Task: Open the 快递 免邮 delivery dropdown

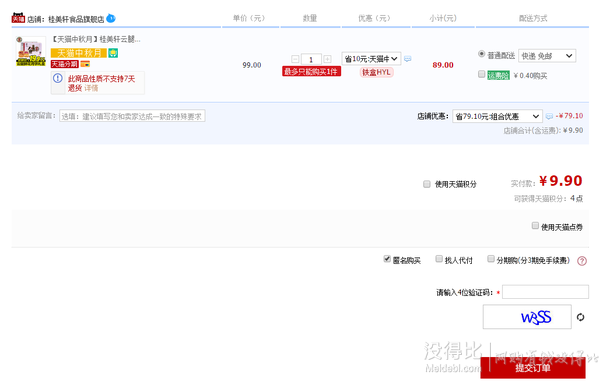Action: click(x=547, y=56)
